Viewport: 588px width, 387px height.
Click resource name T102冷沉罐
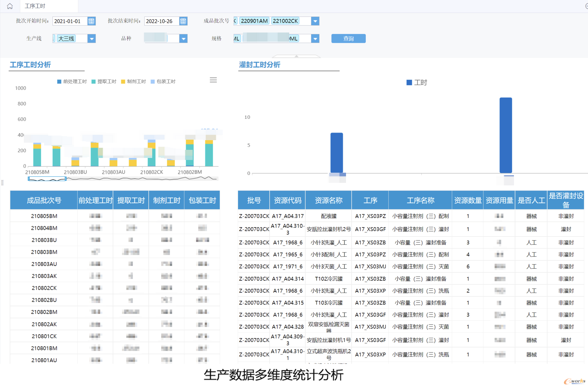[328, 279]
